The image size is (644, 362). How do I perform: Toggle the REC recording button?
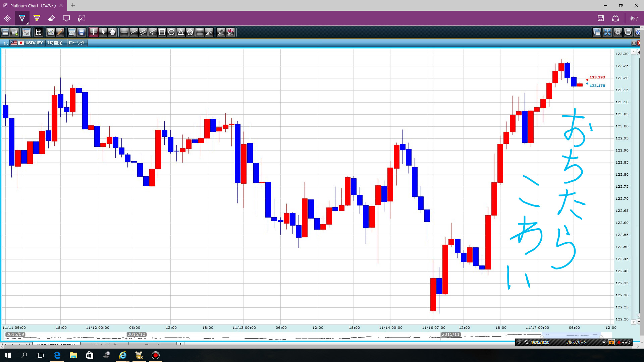coord(624,342)
